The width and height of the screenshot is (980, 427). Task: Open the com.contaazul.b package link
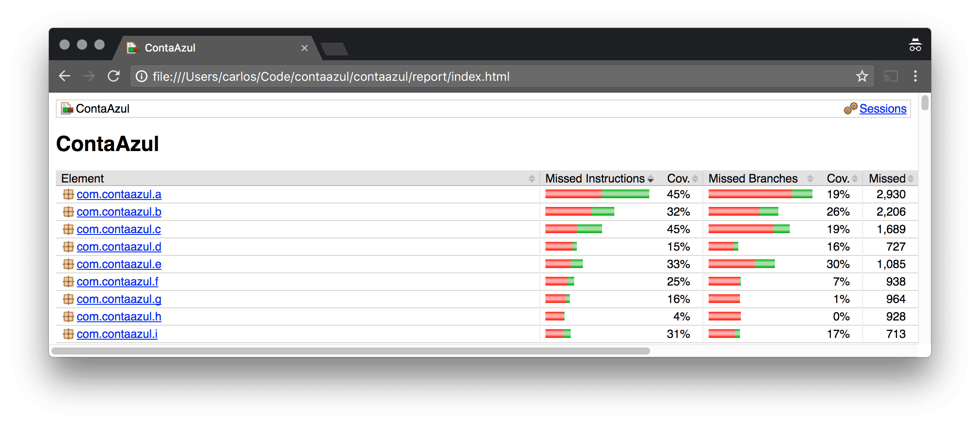(119, 212)
